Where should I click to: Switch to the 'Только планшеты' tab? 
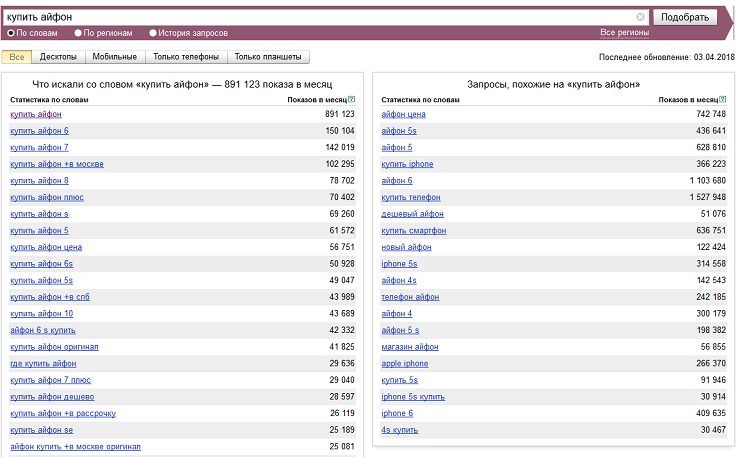pyautogui.click(x=268, y=57)
